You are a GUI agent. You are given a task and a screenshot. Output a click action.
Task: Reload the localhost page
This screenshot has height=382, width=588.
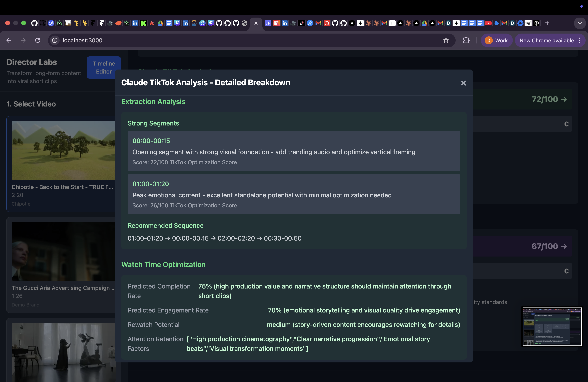click(x=38, y=40)
